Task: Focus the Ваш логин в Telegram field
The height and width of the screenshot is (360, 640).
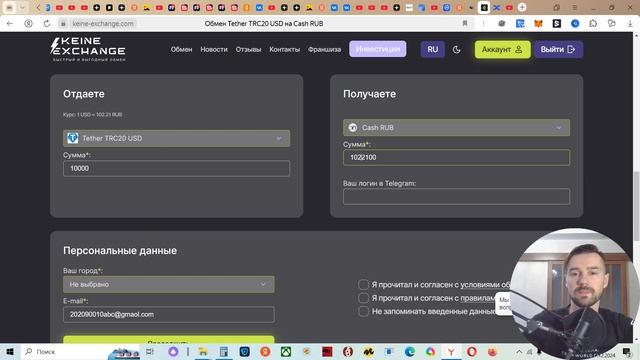Action: tap(456, 197)
